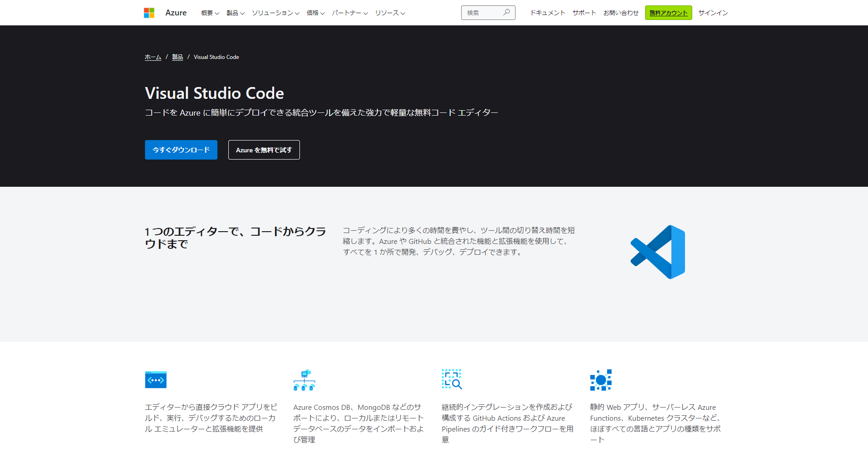Go to Azure home brand link
868x471 pixels.
click(x=176, y=13)
